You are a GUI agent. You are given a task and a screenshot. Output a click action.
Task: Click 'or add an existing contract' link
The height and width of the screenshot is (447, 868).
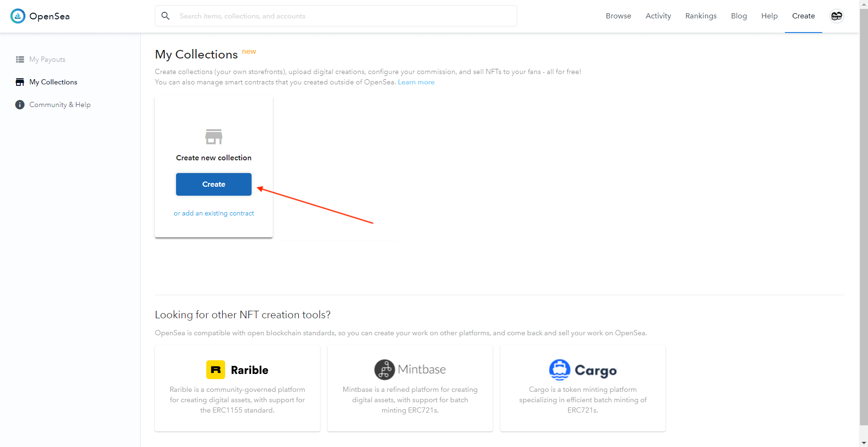(x=214, y=213)
